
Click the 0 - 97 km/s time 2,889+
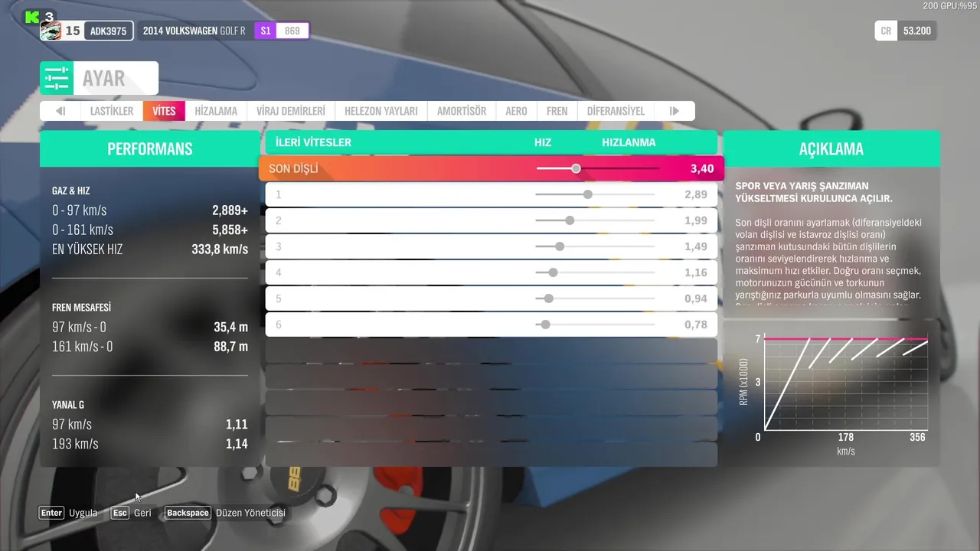230,210
